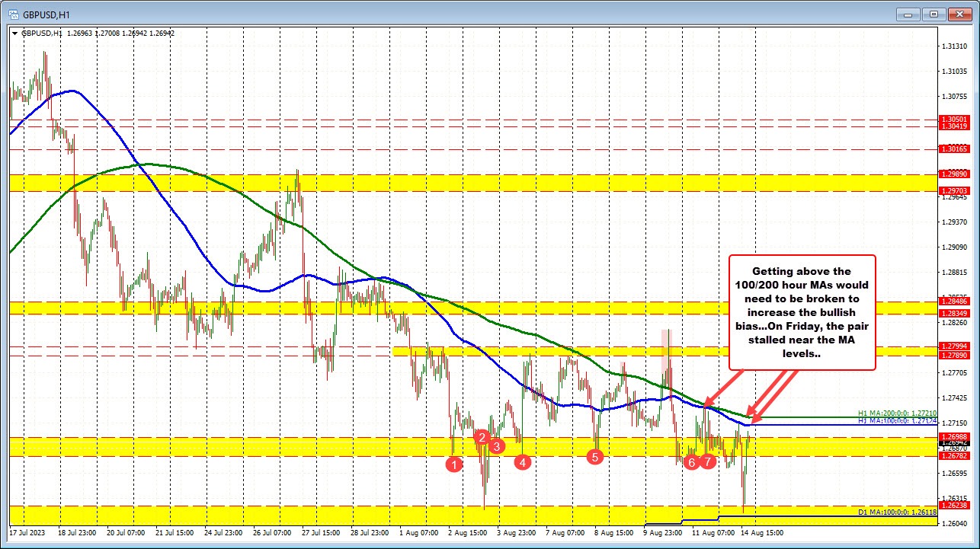Select the current price marker 1.26942
The image size is (980, 549).
click(953, 443)
